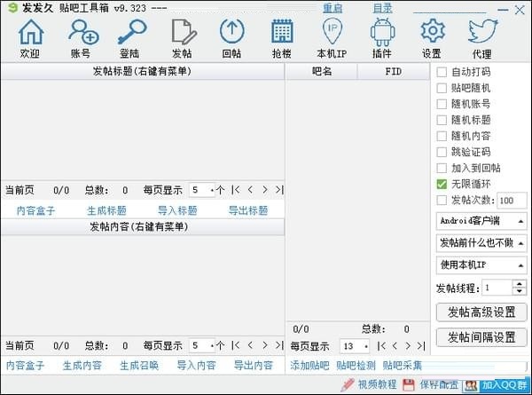Go to previous page of 吧名 list
The width and height of the screenshot is (532, 395).
tap(395, 346)
